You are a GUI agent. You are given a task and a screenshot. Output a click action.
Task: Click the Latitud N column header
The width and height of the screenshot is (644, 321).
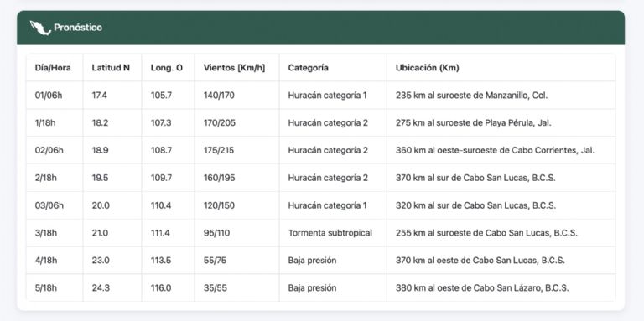coord(111,68)
